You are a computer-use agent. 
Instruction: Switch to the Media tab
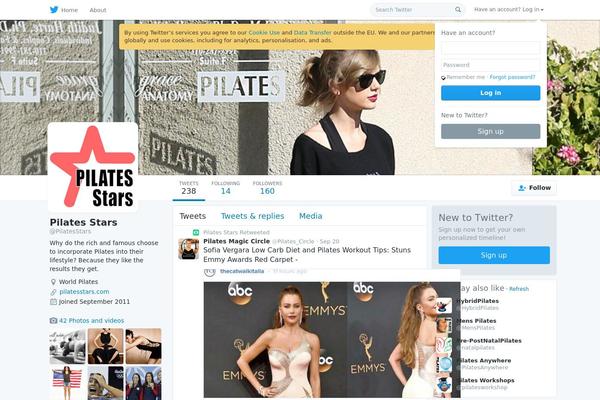point(310,216)
